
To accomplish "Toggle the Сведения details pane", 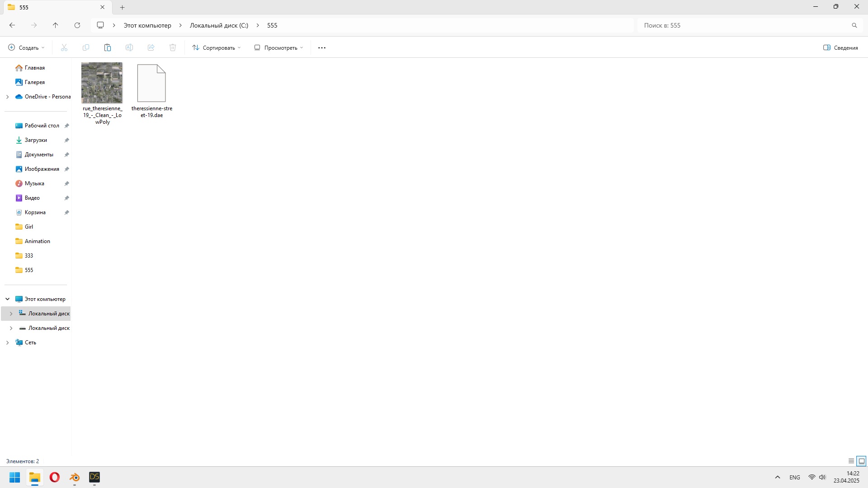I will (840, 47).
